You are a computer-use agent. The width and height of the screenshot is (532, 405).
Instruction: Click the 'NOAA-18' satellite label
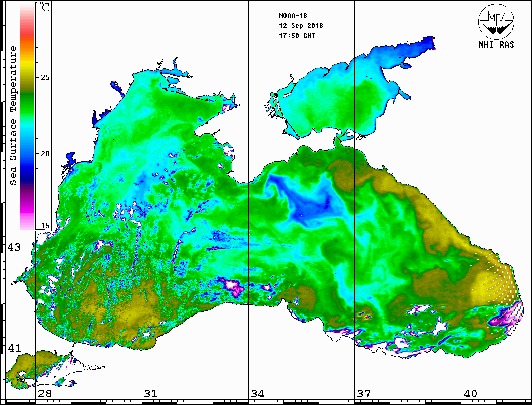tap(293, 16)
